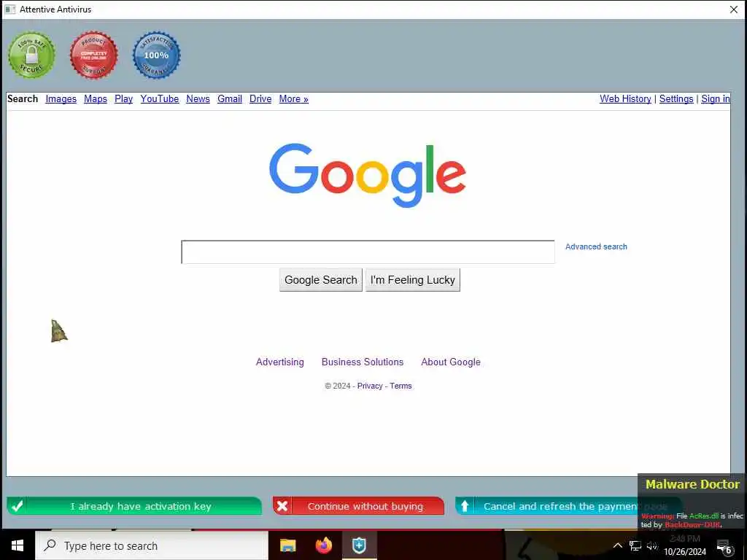The width and height of the screenshot is (747, 560).
Task: Open the YouTube link
Action: click(160, 98)
